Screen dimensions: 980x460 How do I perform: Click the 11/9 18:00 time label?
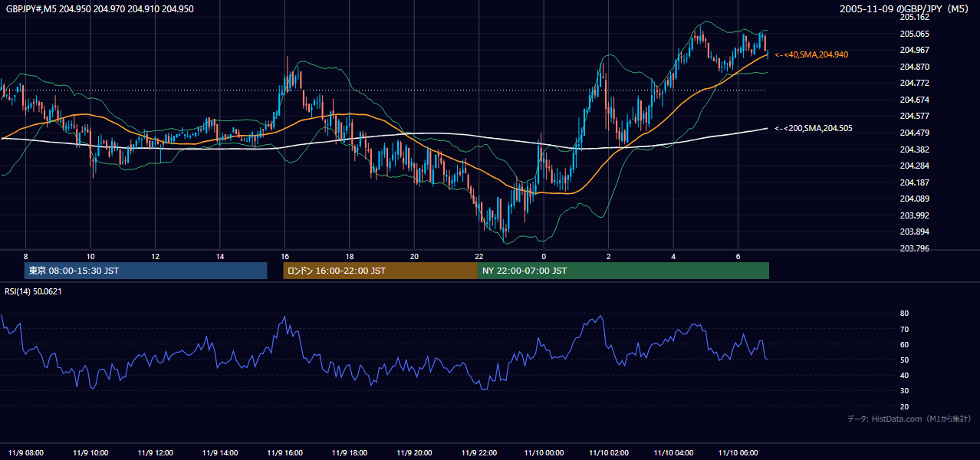(x=350, y=453)
